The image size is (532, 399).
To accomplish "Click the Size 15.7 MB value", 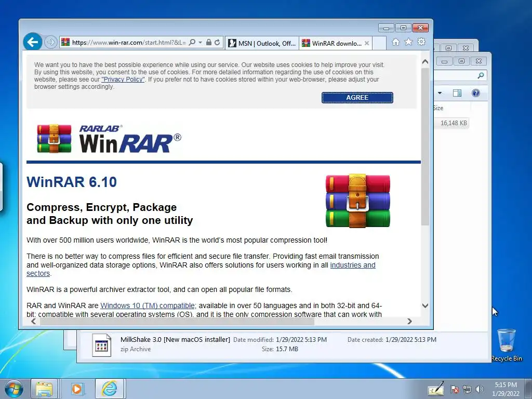I will pyautogui.click(x=287, y=349).
